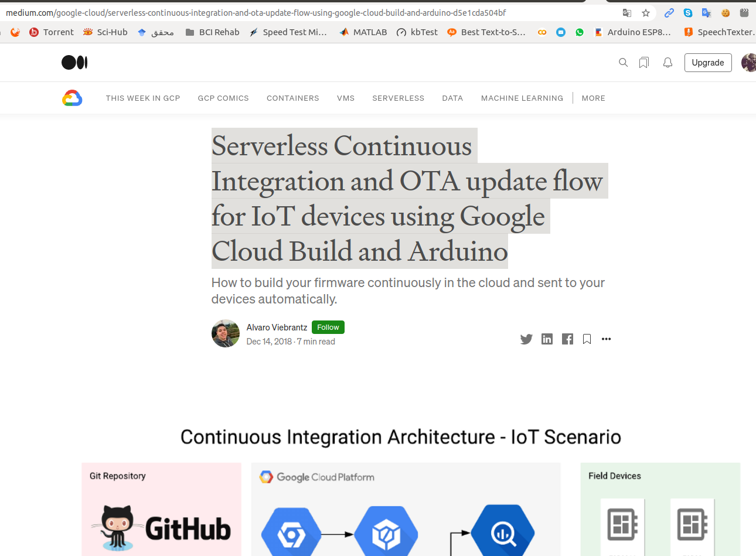This screenshot has height=556, width=756.
Task: Click the article subtitle text
Action: 408,291
